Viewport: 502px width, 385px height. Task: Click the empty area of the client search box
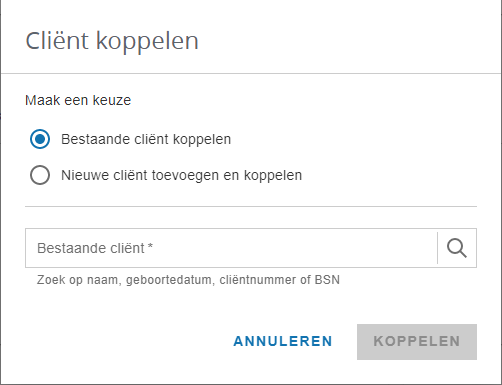point(293,248)
